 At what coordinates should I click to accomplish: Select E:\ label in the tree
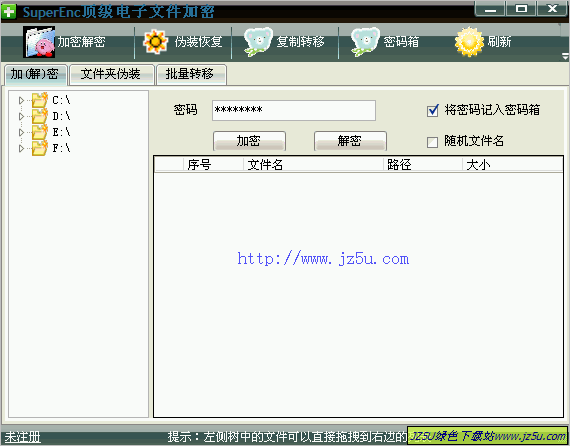tap(61, 132)
